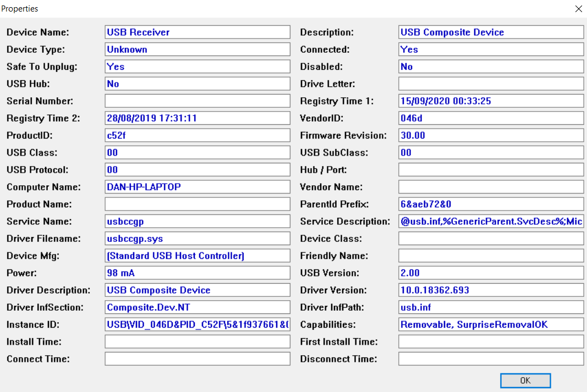Click the empty Disconnect Time field
Viewport: 587px width, 392px height.
point(491,359)
